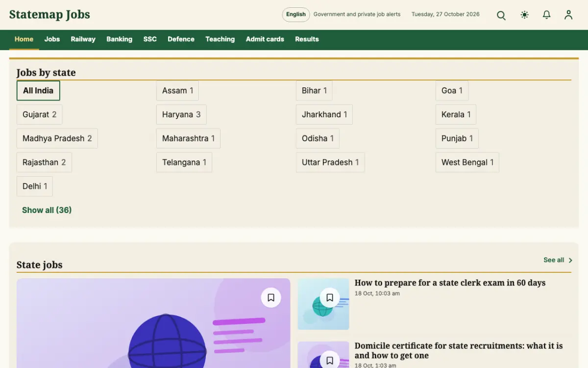The height and width of the screenshot is (368, 588).
Task: Bookmark the large featured state jobs card
Action: point(271,297)
